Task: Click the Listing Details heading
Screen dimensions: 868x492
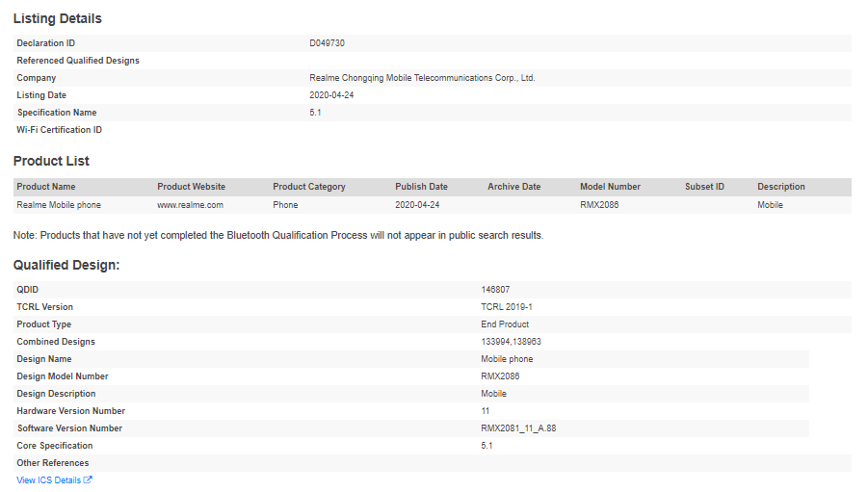Action: point(57,18)
